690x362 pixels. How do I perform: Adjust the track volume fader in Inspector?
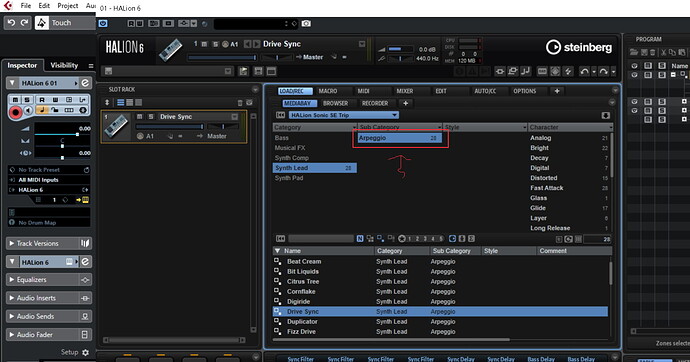coord(62,134)
